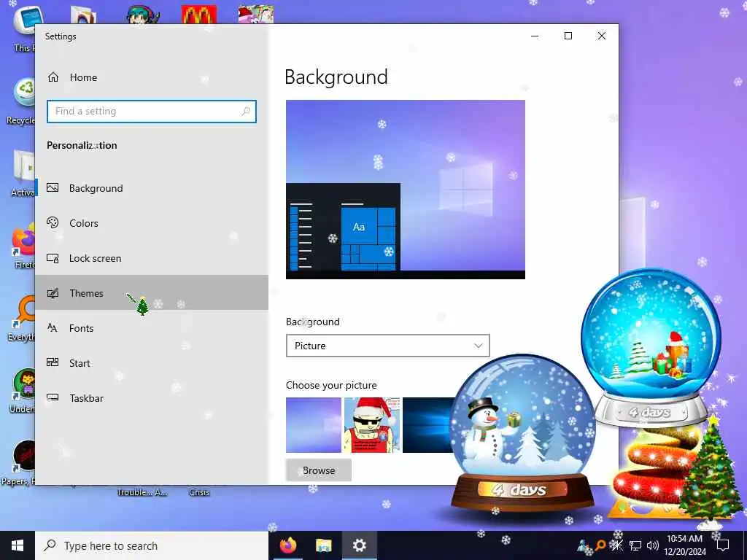Select the Everything desktop shortcut

tap(21, 318)
